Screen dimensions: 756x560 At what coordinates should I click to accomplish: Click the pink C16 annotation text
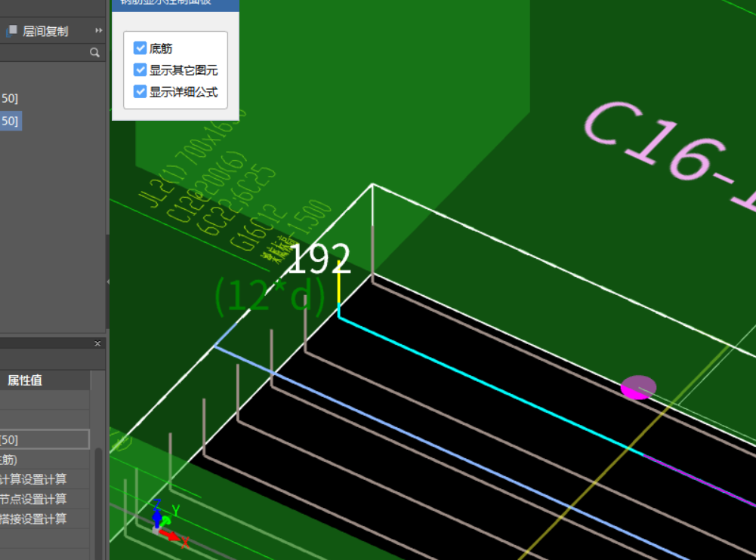click(x=670, y=155)
